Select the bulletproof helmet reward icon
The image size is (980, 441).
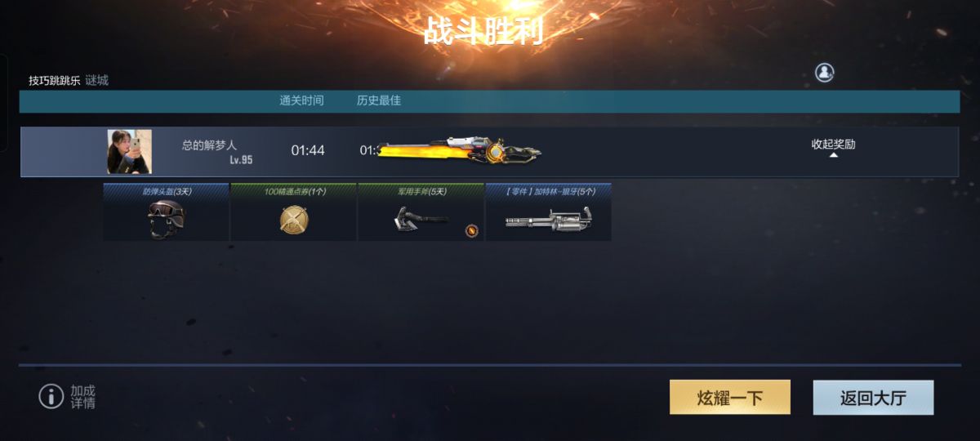[x=166, y=220]
